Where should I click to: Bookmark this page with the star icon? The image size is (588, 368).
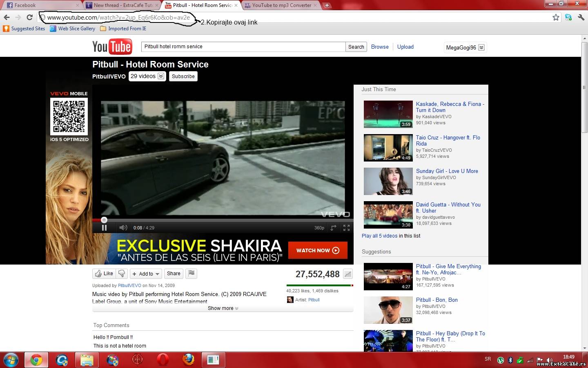(x=556, y=17)
